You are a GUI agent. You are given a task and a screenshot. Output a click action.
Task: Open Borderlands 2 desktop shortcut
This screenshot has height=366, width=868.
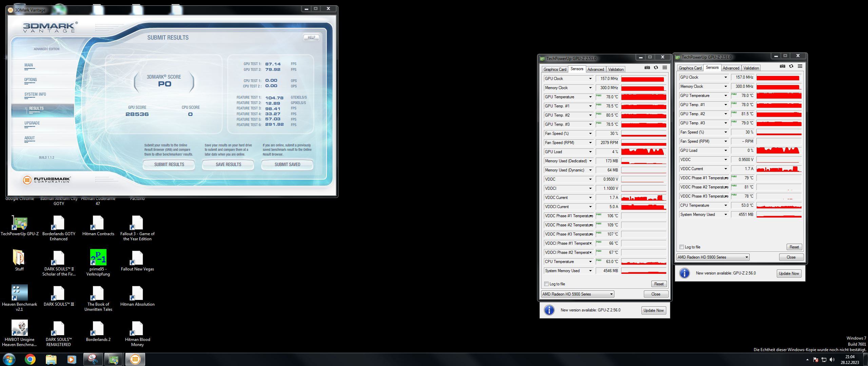98,331
